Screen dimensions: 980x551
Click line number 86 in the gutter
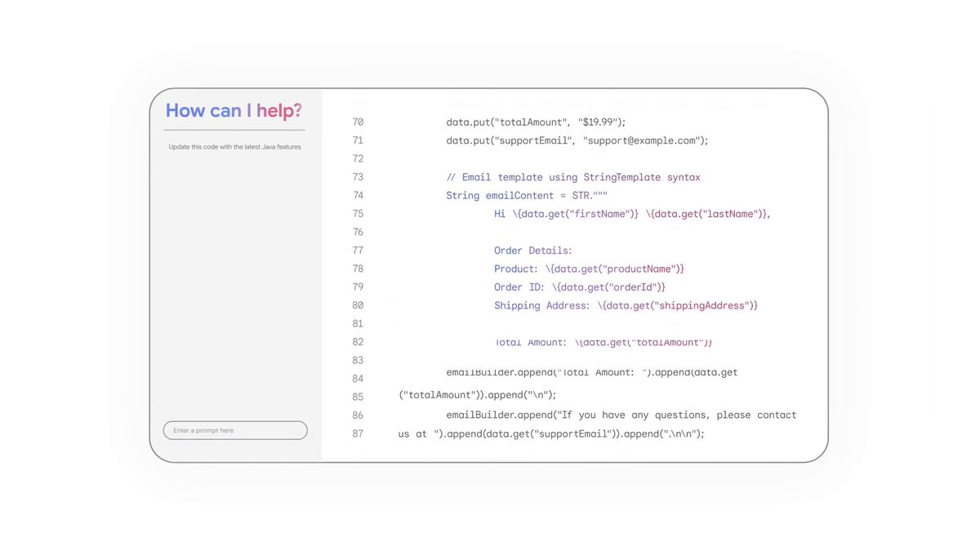[x=358, y=415]
